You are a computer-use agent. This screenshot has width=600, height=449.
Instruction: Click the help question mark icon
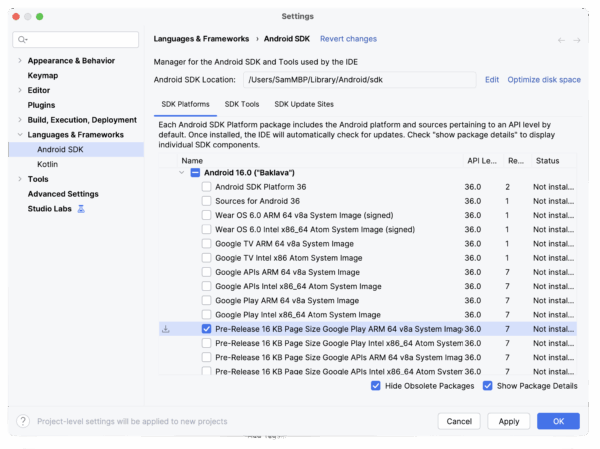tap(23, 421)
